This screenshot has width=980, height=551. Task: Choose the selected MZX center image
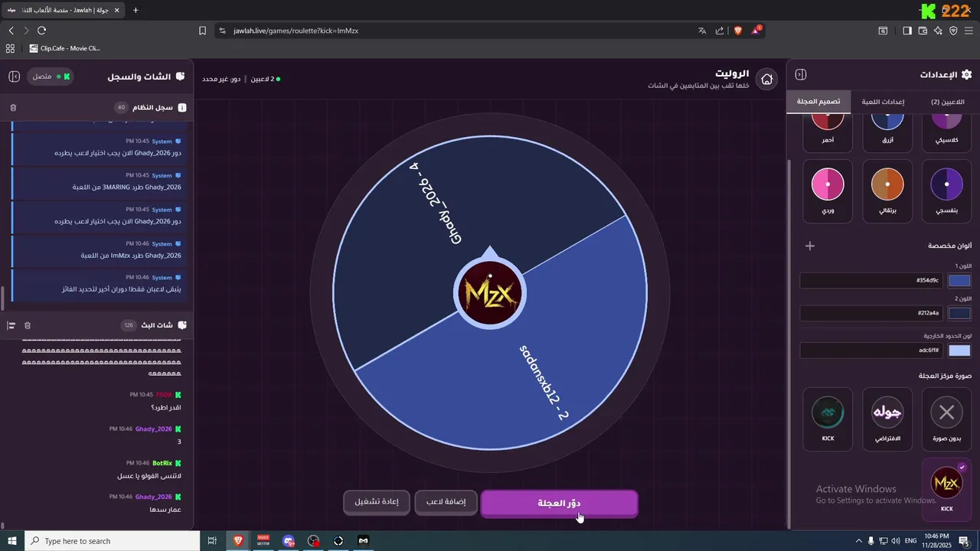tap(947, 489)
